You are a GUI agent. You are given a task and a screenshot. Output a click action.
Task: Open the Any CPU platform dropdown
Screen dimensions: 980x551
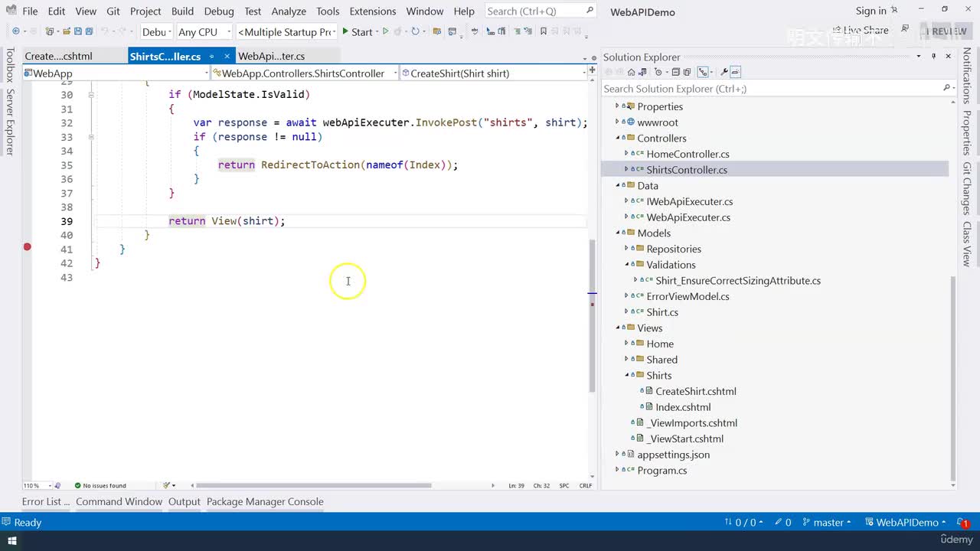204,32
